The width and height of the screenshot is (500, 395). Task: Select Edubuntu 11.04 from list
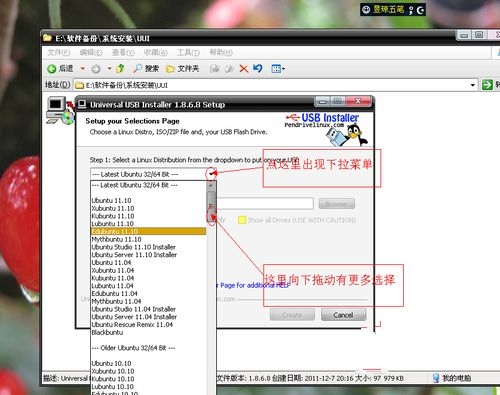[x=148, y=293]
